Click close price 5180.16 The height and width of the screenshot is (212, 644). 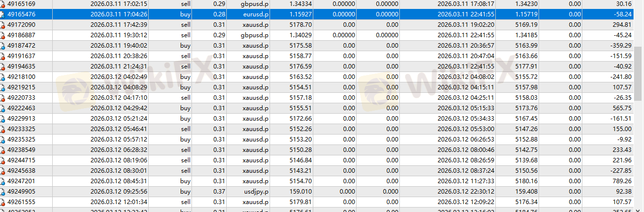point(527,181)
